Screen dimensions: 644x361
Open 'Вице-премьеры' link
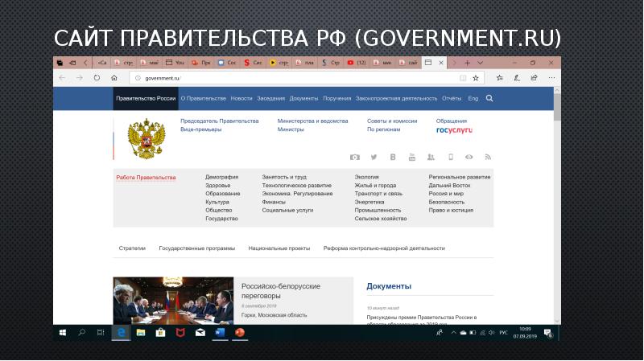200,129
